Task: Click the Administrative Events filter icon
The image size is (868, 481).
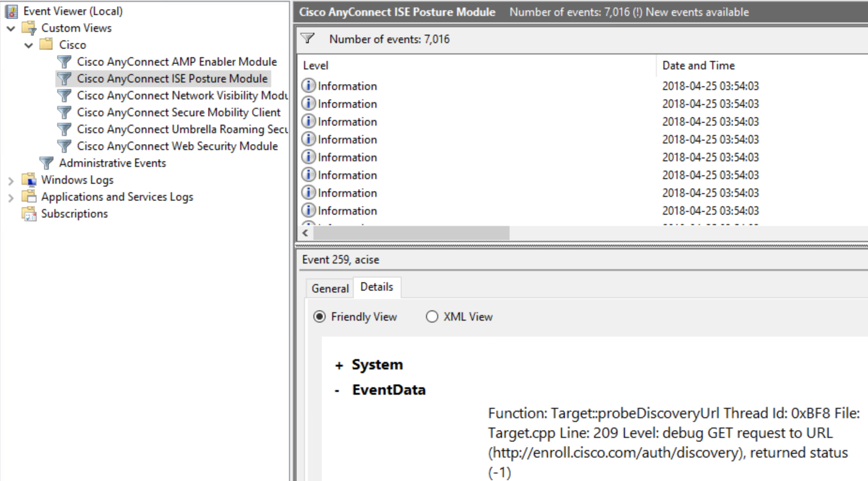Action: pos(46,163)
